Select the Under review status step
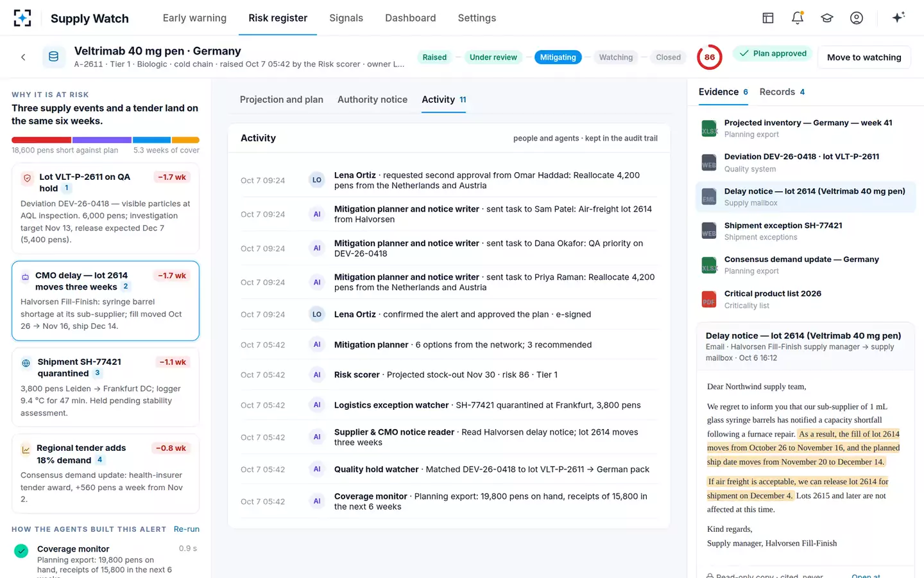 pyautogui.click(x=493, y=57)
